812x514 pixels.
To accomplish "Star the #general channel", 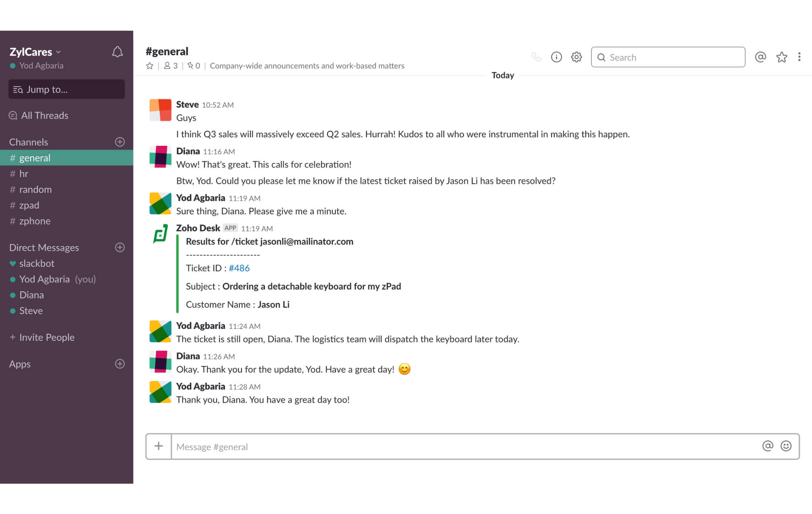I will tap(150, 66).
